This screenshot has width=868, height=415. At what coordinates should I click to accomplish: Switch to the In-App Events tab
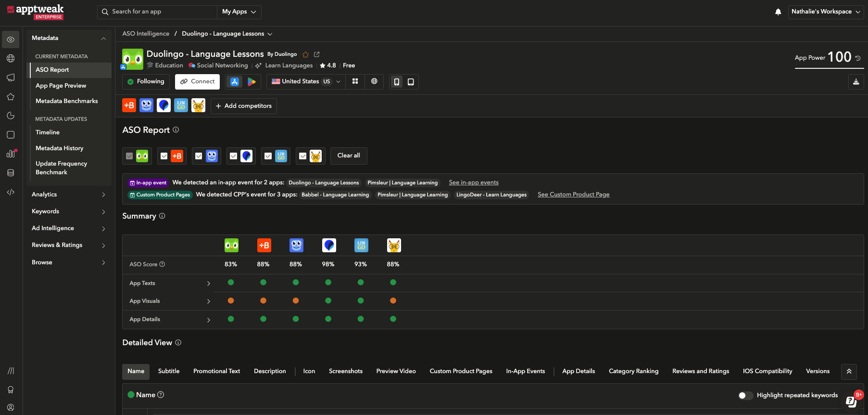point(526,371)
